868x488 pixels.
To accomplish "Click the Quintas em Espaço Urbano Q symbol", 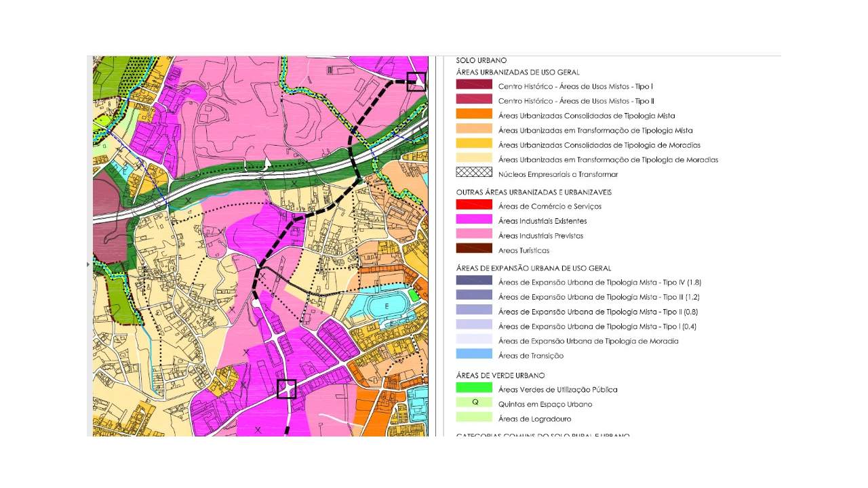I will pos(474,403).
